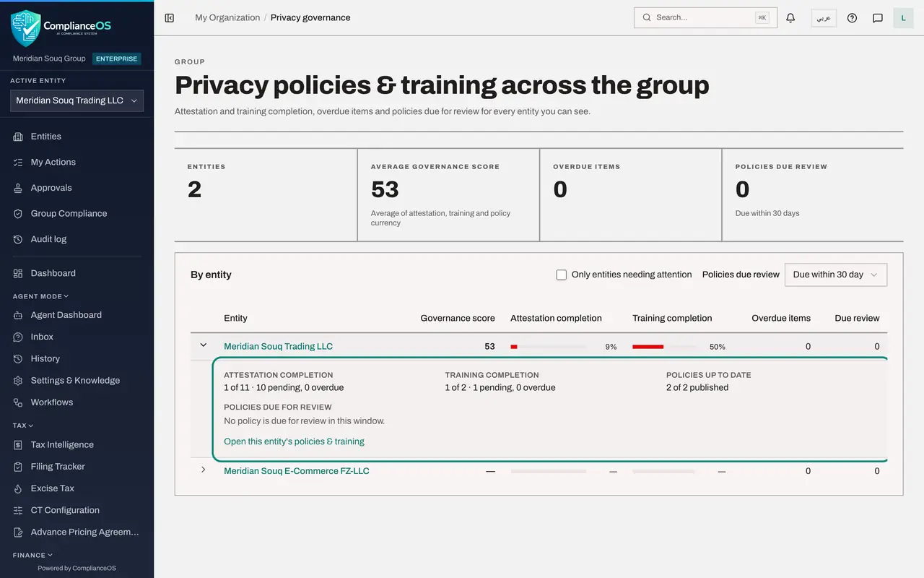Click the Approvals stamp icon
This screenshot has height=578, width=924.
click(18, 188)
